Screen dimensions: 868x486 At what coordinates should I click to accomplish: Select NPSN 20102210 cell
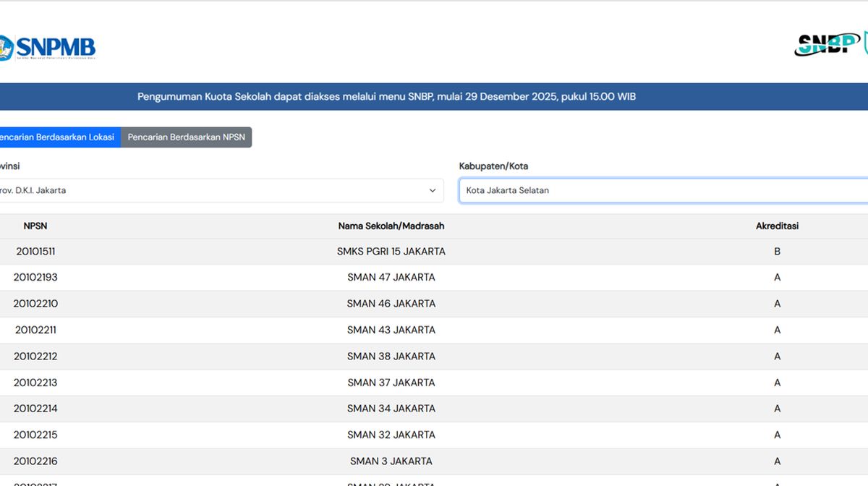35,304
